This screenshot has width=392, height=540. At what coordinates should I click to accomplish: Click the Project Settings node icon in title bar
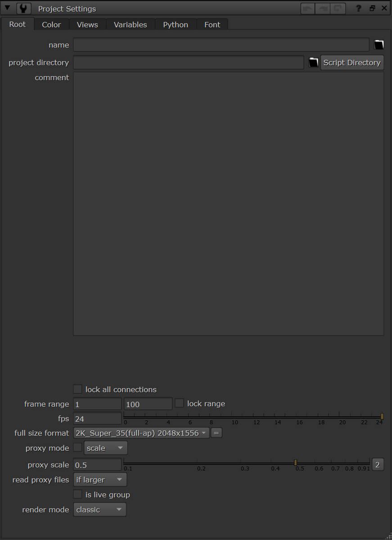click(23, 8)
